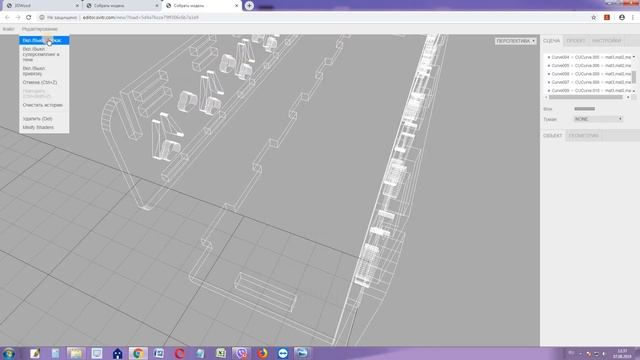Select the Curve005 row in scene list
Viewport: 640px width, 360px height.
(589, 65)
